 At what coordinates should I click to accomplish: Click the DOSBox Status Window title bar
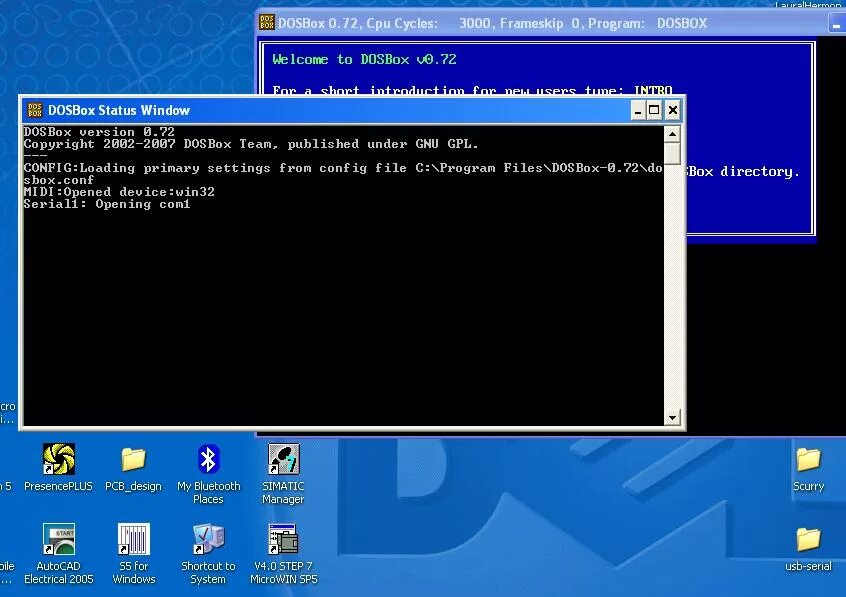pos(352,110)
